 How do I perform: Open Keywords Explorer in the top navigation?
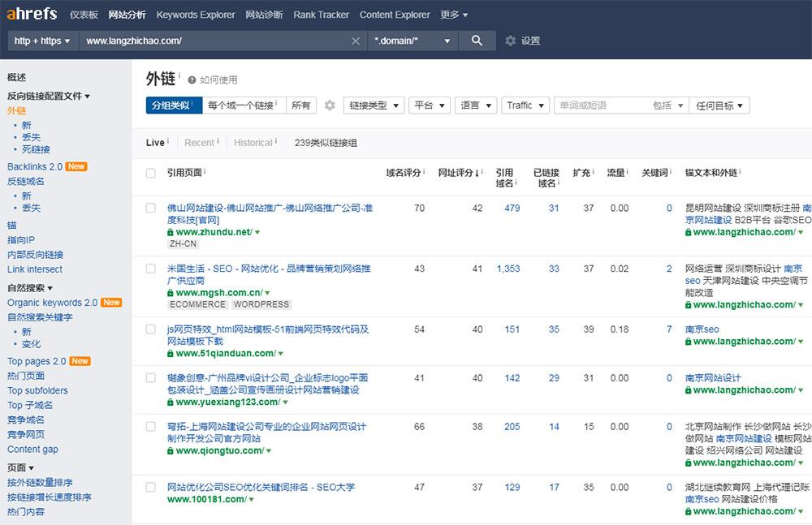(196, 15)
